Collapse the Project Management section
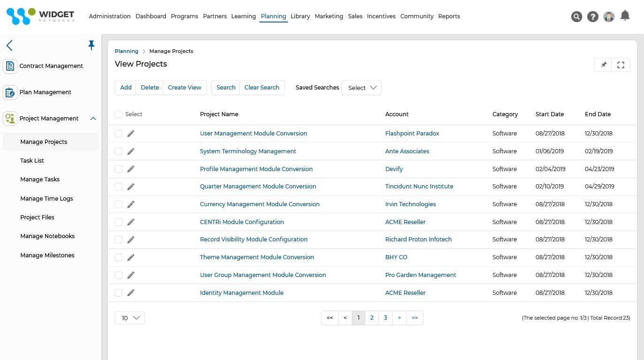 pos(93,118)
